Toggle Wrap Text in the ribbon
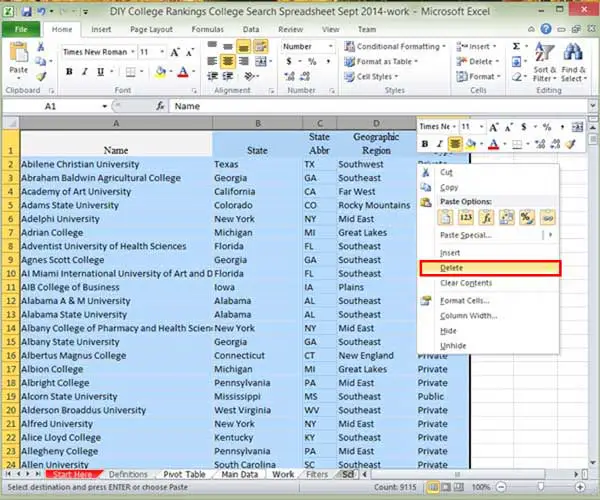Image resolution: width=600 pixels, height=500 pixels. click(x=261, y=46)
